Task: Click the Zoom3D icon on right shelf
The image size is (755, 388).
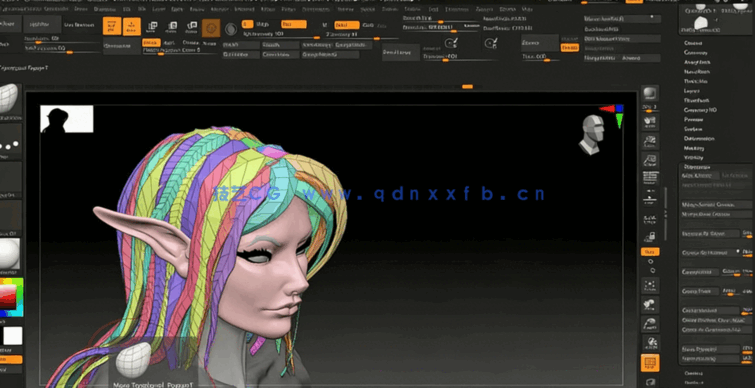Action: (x=650, y=324)
